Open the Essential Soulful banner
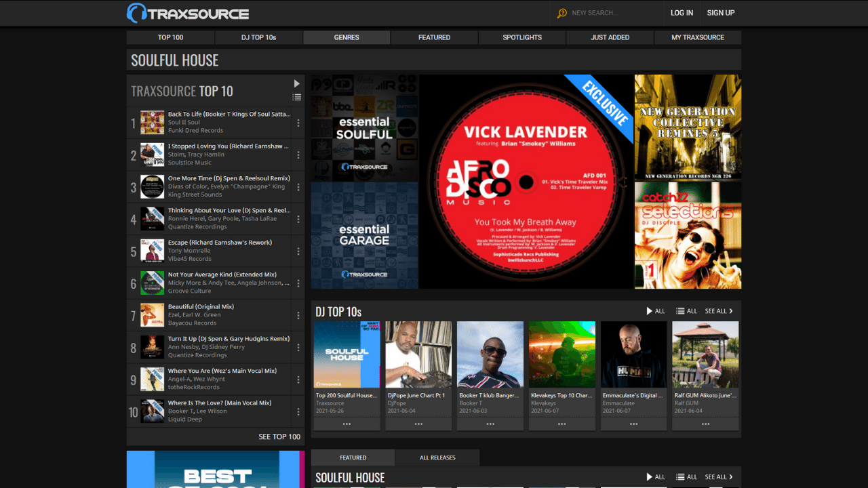Image resolution: width=868 pixels, height=488 pixels. pyautogui.click(x=364, y=127)
